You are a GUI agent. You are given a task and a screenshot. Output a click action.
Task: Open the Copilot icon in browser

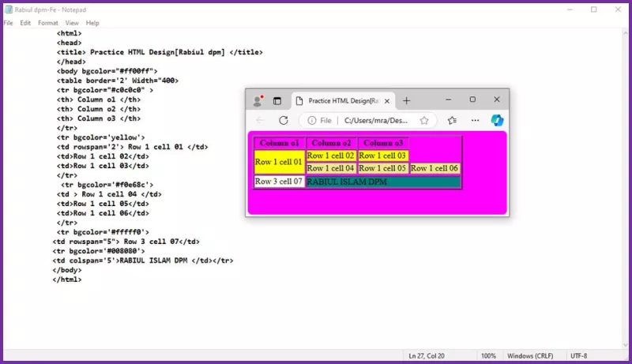(x=497, y=120)
